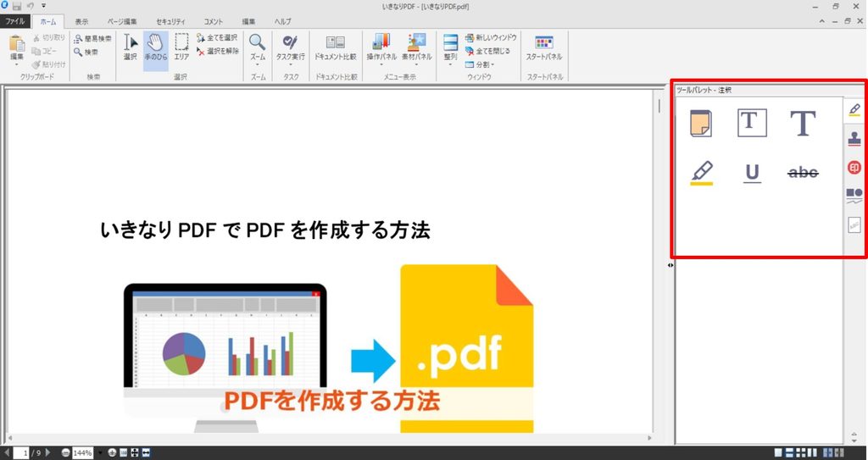Click the fit page status icon

coord(135,453)
